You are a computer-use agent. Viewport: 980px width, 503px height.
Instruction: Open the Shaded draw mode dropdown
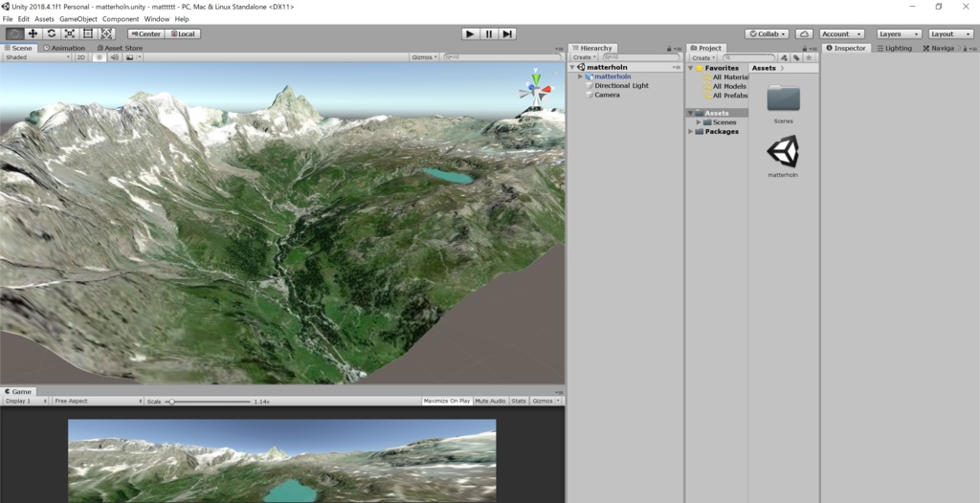pyautogui.click(x=36, y=56)
